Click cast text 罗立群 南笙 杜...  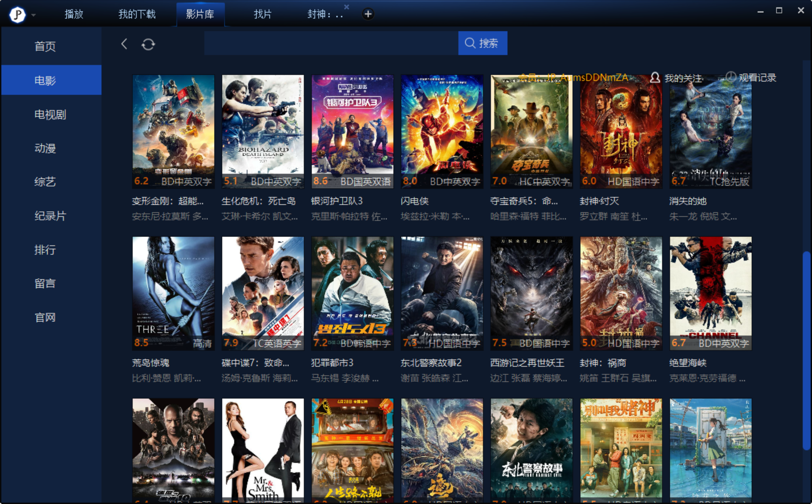[613, 217]
